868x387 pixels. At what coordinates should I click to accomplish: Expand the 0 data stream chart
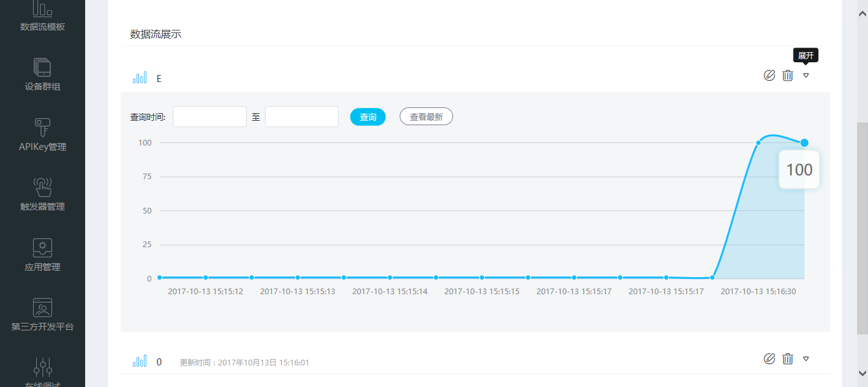click(806, 359)
